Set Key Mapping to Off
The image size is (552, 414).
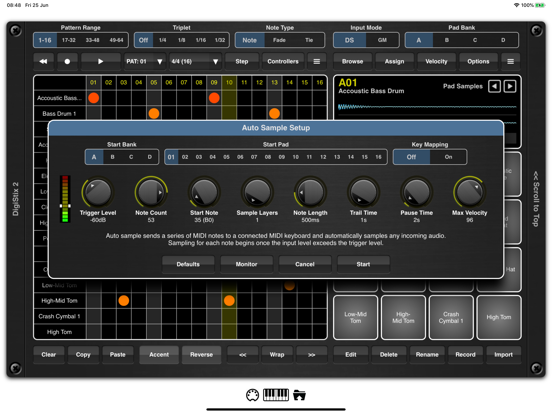click(x=411, y=157)
